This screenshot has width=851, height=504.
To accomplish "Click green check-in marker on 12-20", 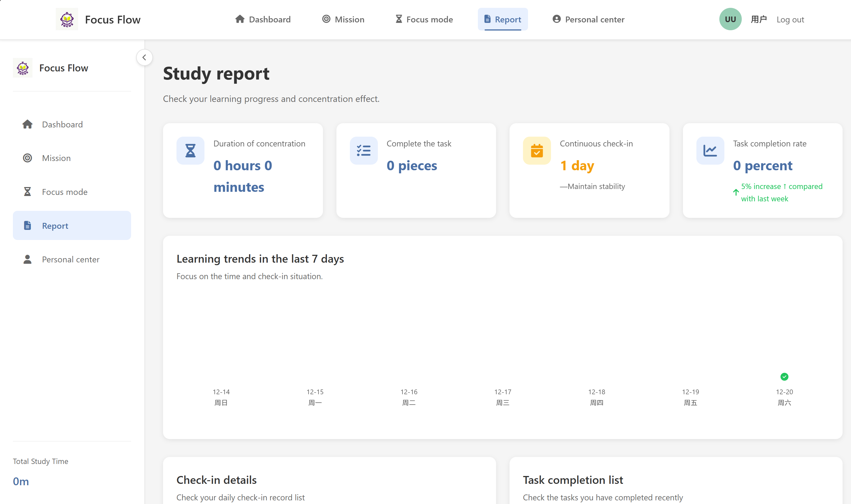I will [784, 377].
